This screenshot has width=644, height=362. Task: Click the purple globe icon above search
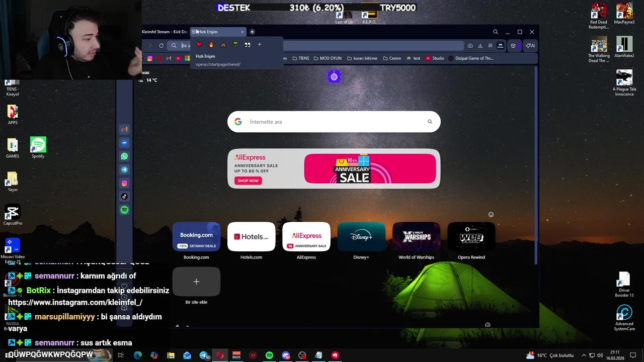pos(334,76)
